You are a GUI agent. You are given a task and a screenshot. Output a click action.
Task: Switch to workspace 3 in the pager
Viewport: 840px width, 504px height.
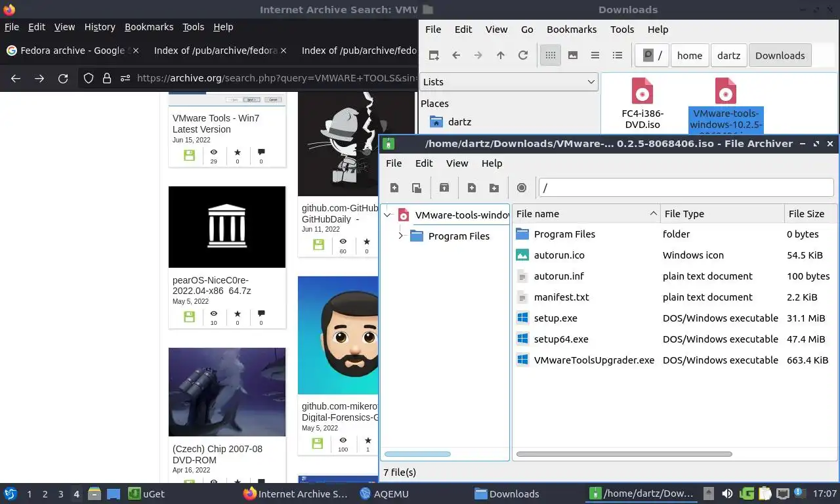point(60,494)
